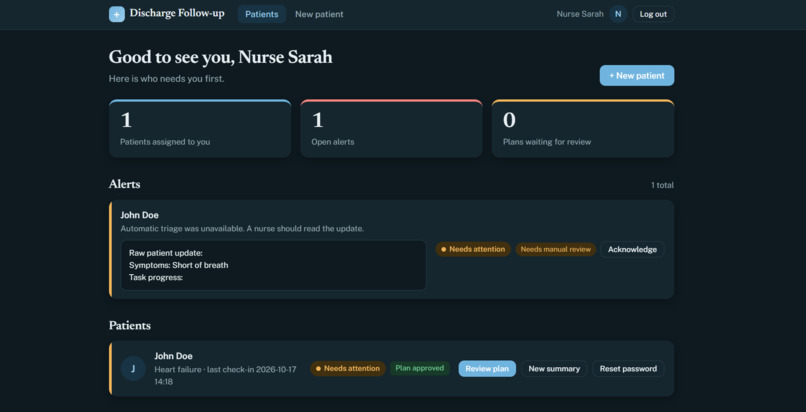Click the blue + New patient button
The width and height of the screenshot is (806, 412).
636,76
